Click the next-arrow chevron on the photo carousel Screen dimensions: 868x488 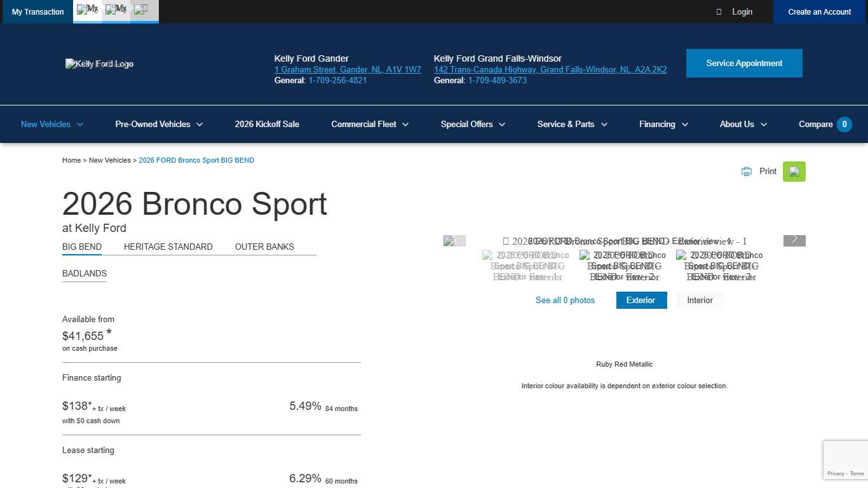click(794, 240)
